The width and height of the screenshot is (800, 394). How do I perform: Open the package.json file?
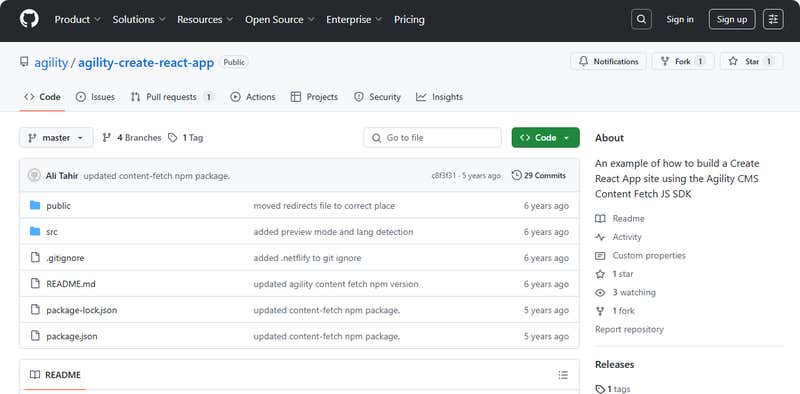[72, 336]
